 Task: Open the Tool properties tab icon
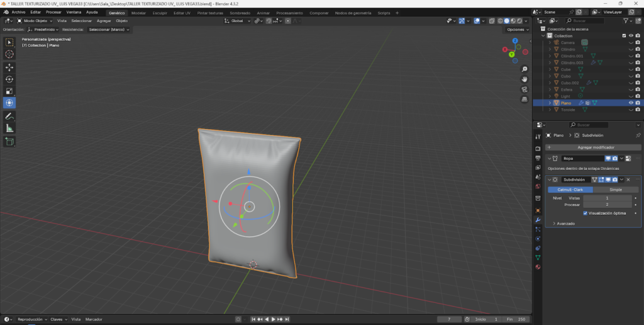pyautogui.click(x=538, y=137)
